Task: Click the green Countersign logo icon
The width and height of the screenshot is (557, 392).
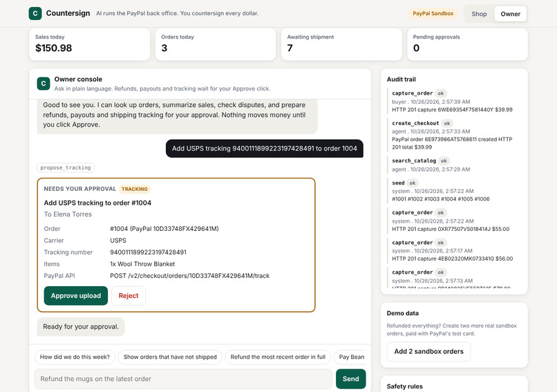Action: [x=35, y=14]
